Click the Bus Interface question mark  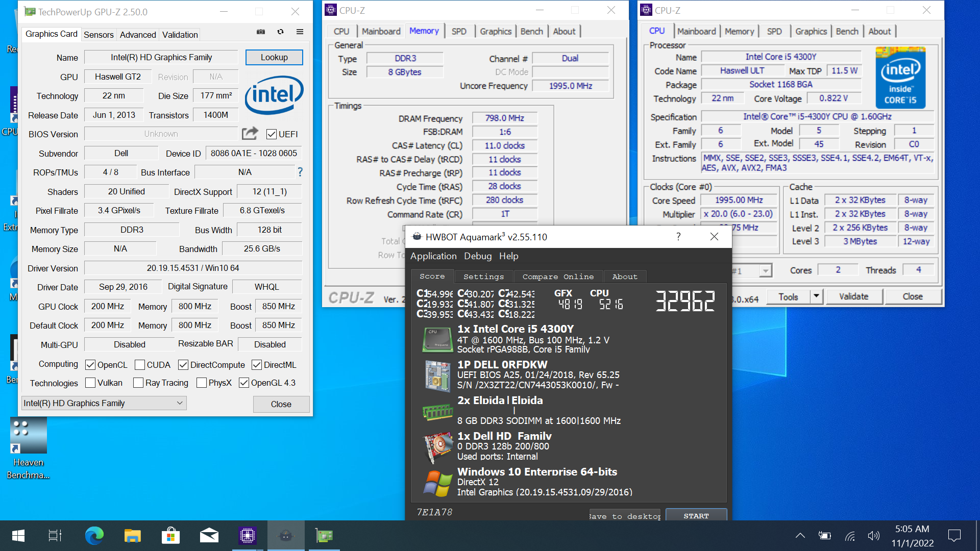(x=300, y=172)
